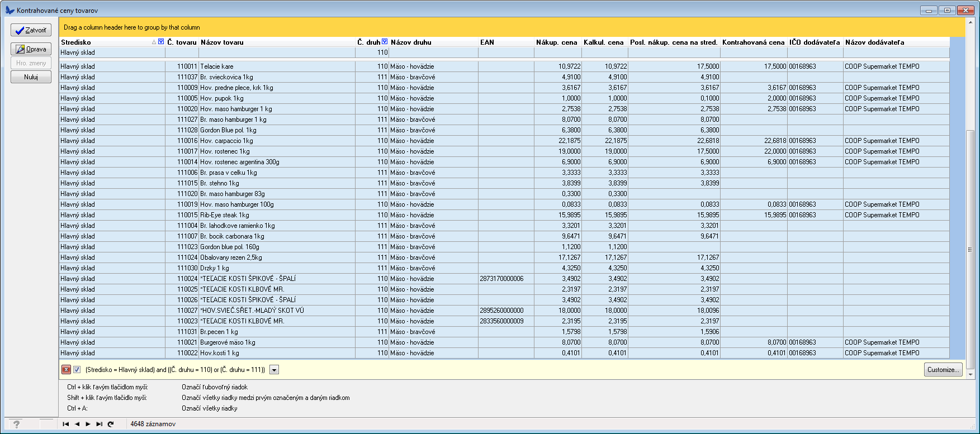Click the 110 filter row cell
This screenshot has width=980, height=434.
pos(372,53)
